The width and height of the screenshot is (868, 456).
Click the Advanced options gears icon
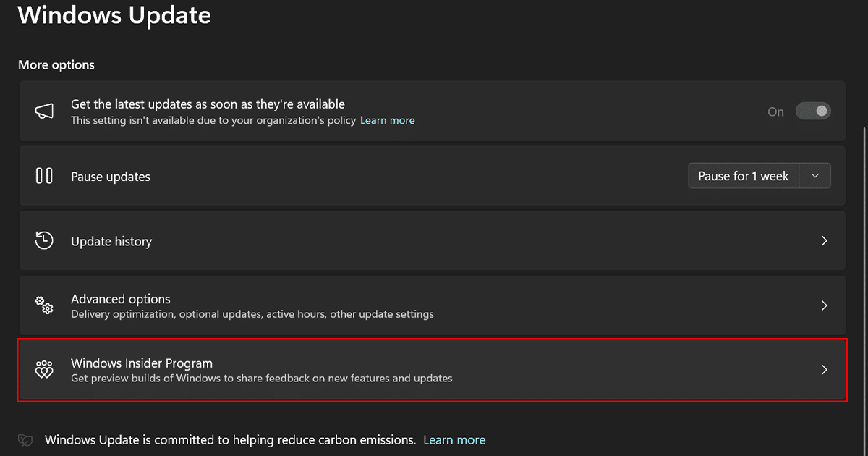pyautogui.click(x=44, y=305)
